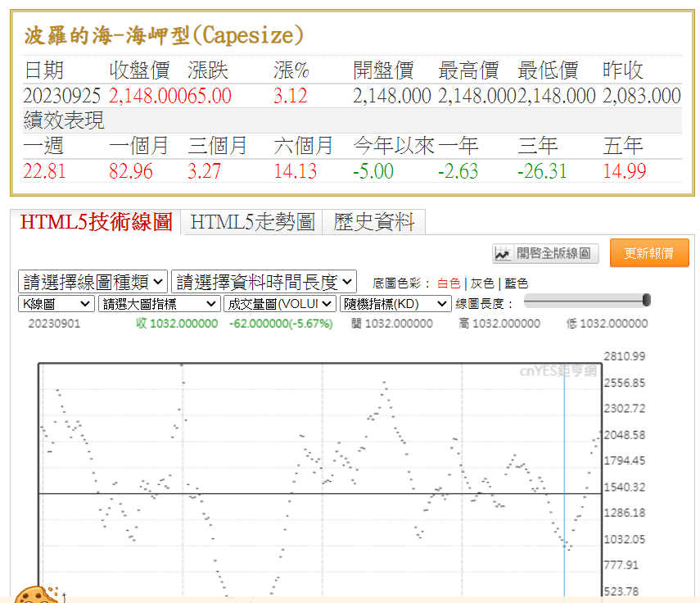Viewport: 700px width, 603px height.
Task: Click the 開啓全版線圖 button
Action: tap(546, 253)
